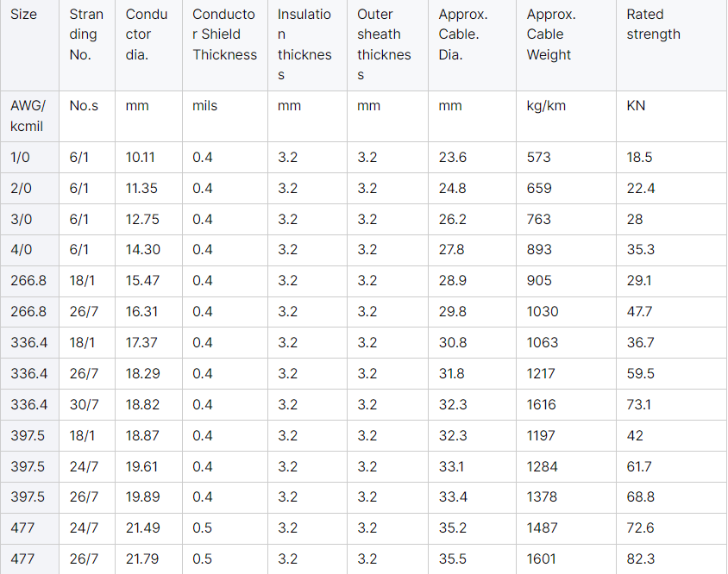Select rated strength value 47.7
This screenshot has height=574, width=728.
[639, 312]
